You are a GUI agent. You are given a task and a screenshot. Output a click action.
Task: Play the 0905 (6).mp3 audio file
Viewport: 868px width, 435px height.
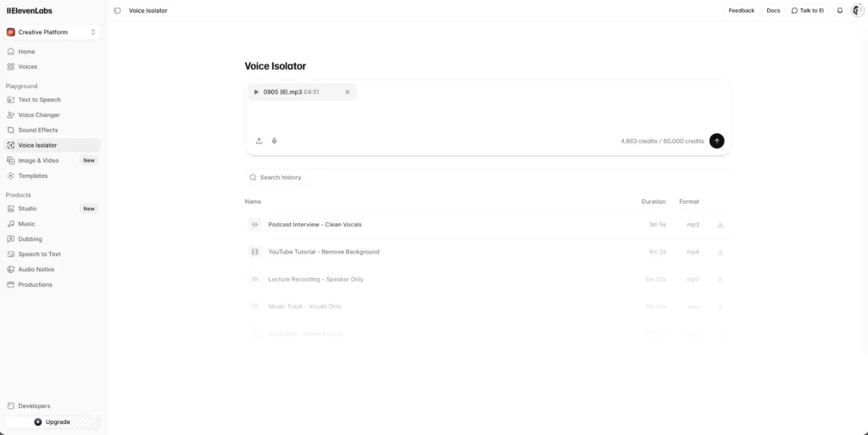coord(256,92)
